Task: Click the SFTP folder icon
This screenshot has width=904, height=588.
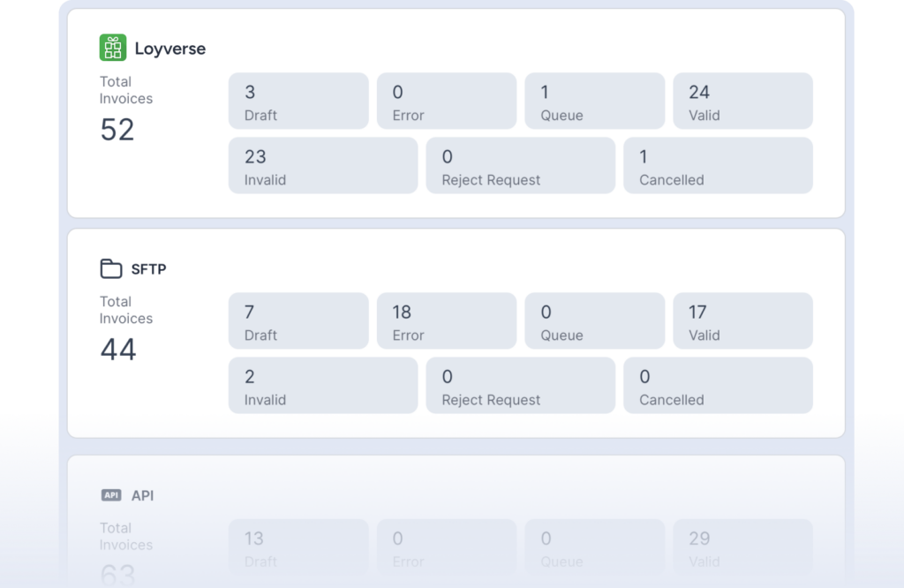Action: (111, 268)
